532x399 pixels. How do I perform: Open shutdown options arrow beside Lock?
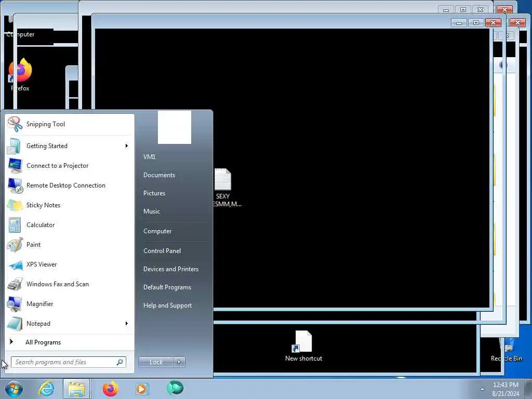pos(179,362)
